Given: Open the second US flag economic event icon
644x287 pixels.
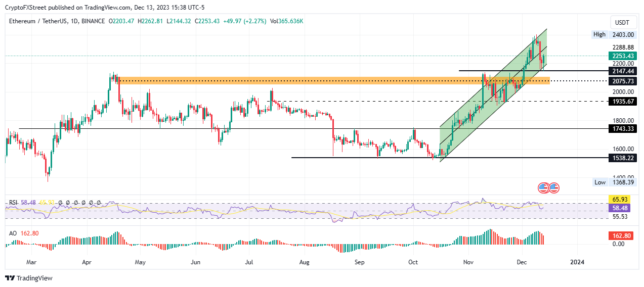Looking at the screenshot, I should point(554,188).
